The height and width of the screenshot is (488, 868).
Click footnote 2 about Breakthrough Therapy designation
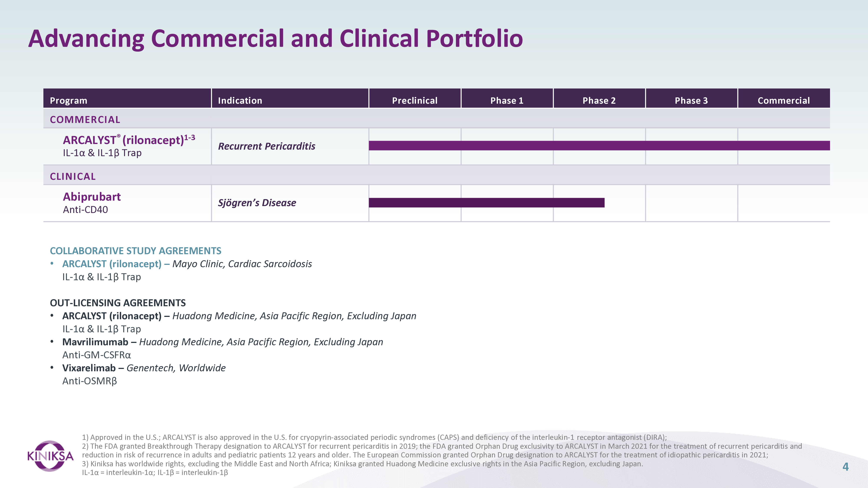pos(442,451)
